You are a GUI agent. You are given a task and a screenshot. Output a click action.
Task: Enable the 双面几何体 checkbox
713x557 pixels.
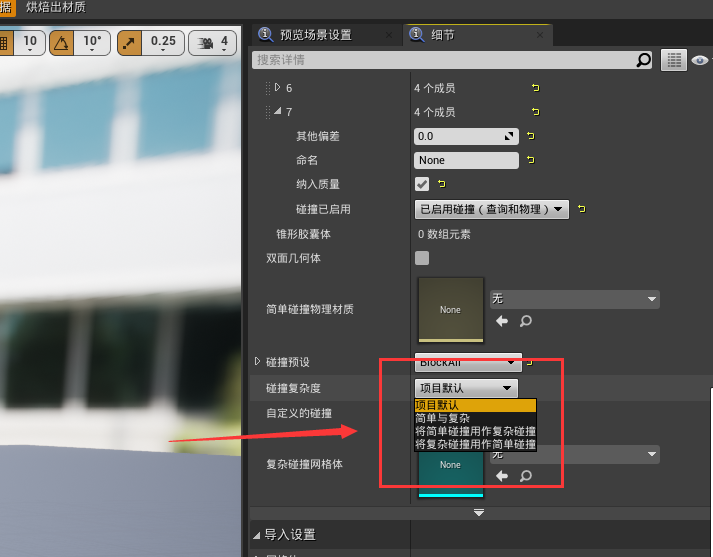click(422, 258)
